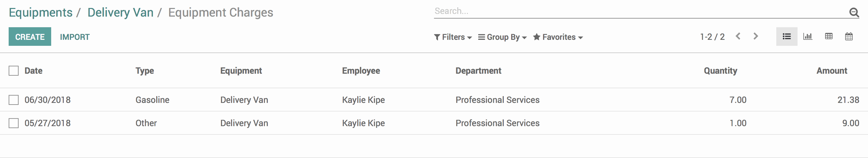Click the IMPORT button

[75, 37]
